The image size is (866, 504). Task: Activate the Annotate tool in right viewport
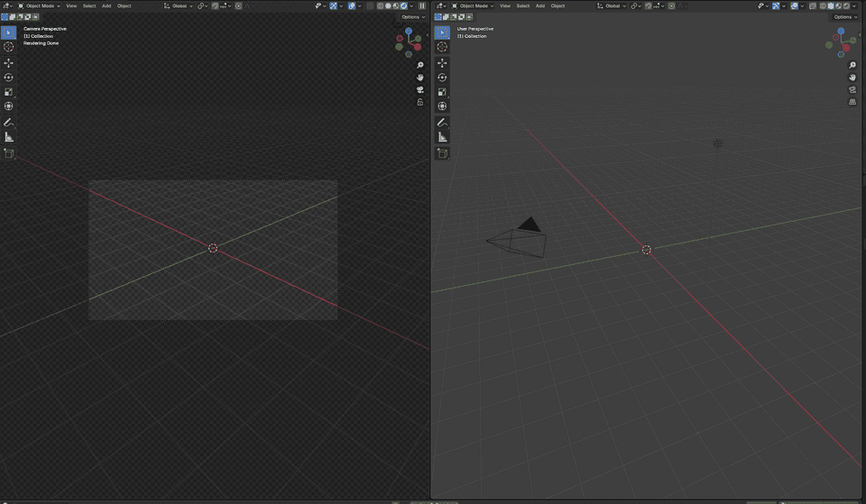coord(442,123)
